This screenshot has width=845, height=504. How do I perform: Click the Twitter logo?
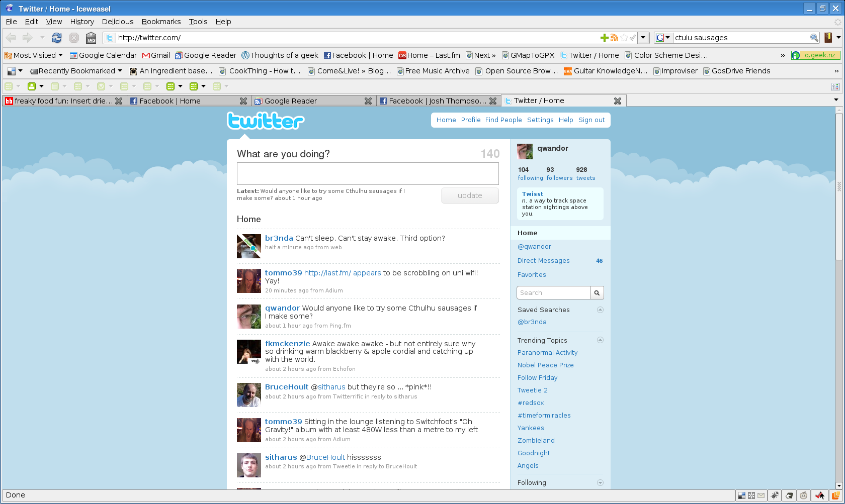pyautogui.click(x=266, y=121)
